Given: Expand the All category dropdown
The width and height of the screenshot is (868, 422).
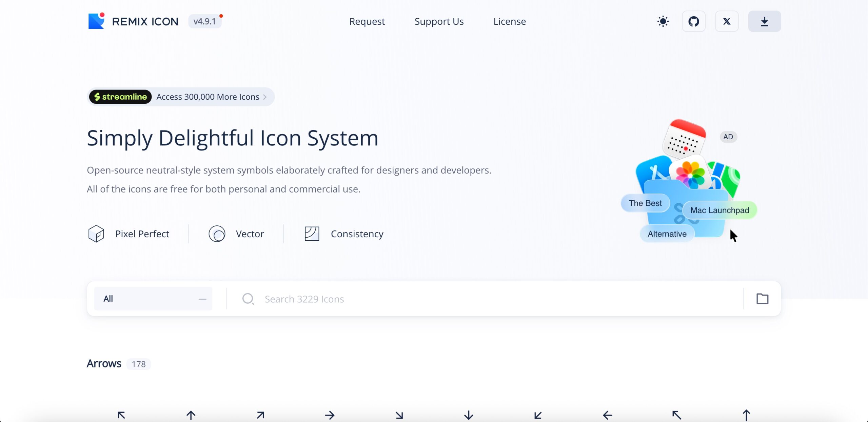Looking at the screenshot, I should [x=153, y=299].
